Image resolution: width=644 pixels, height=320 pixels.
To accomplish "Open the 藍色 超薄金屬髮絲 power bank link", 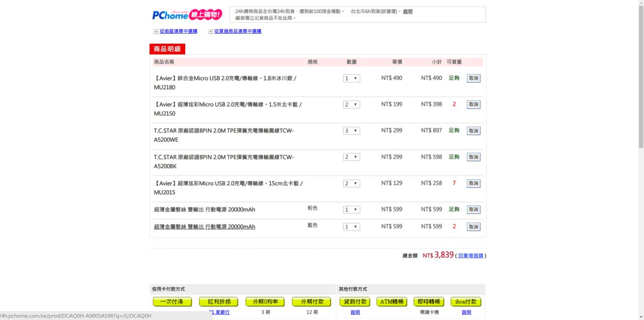I will (x=204, y=227).
